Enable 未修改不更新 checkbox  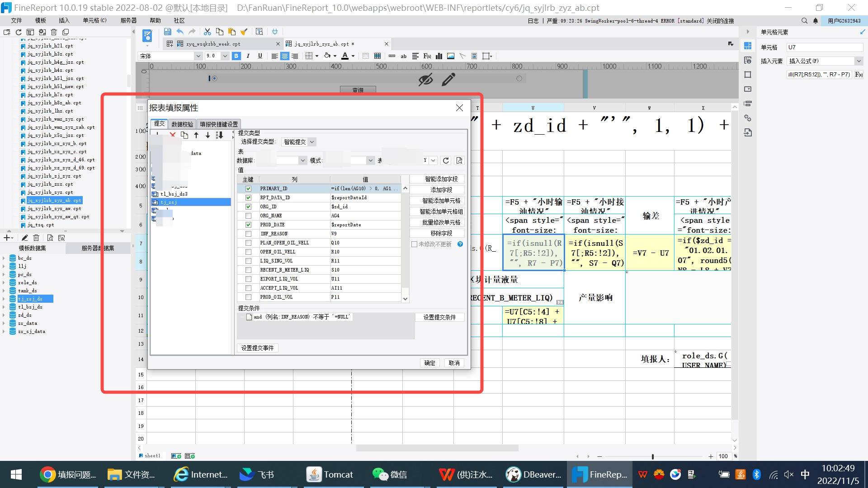coord(414,244)
